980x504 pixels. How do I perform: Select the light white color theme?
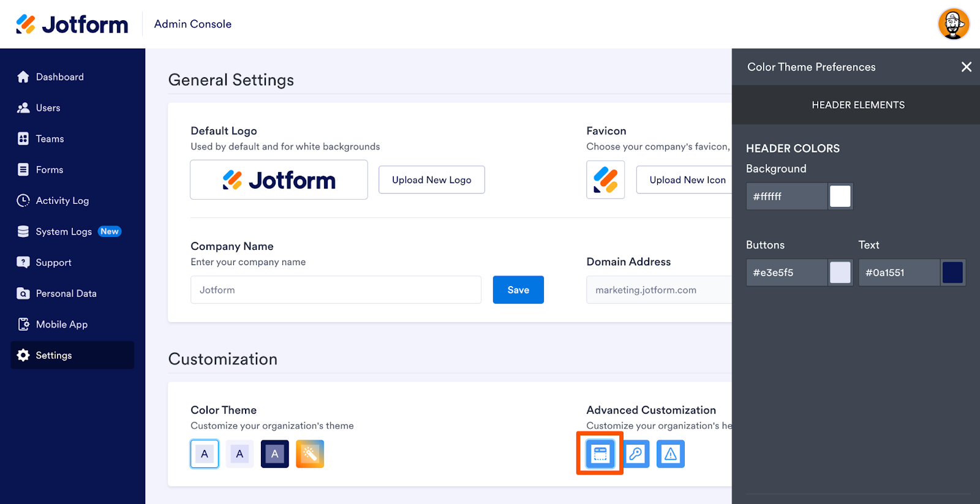pos(205,454)
